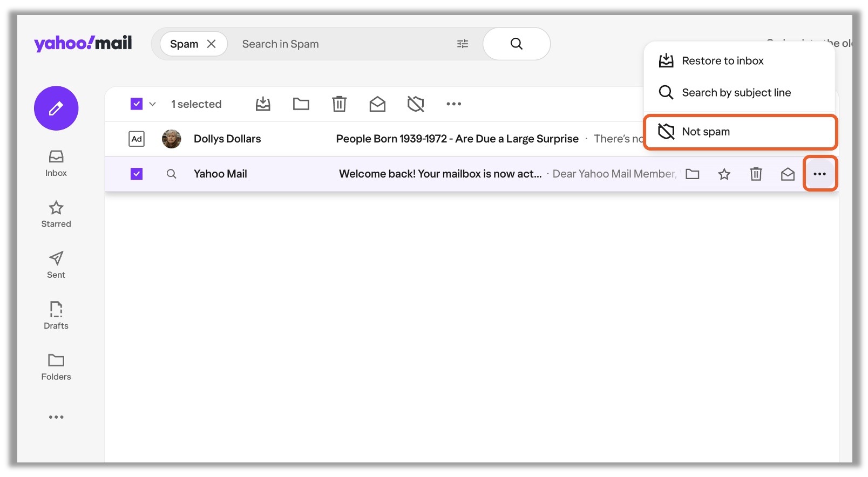This screenshot has height=477, width=868.
Task: Go to the Sent folder
Action: point(56,265)
